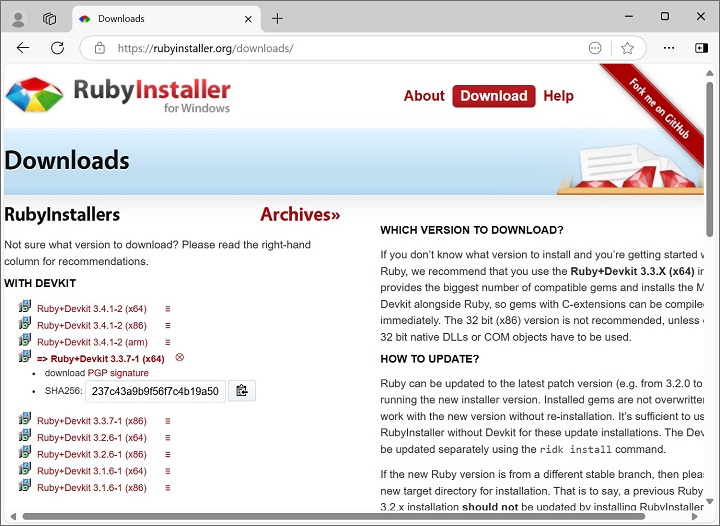The width and height of the screenshot is (720, 526).
Task: Download recommended Ruby+Devkit 3.3.7-1 (x64)
Action: pos(101,359)
